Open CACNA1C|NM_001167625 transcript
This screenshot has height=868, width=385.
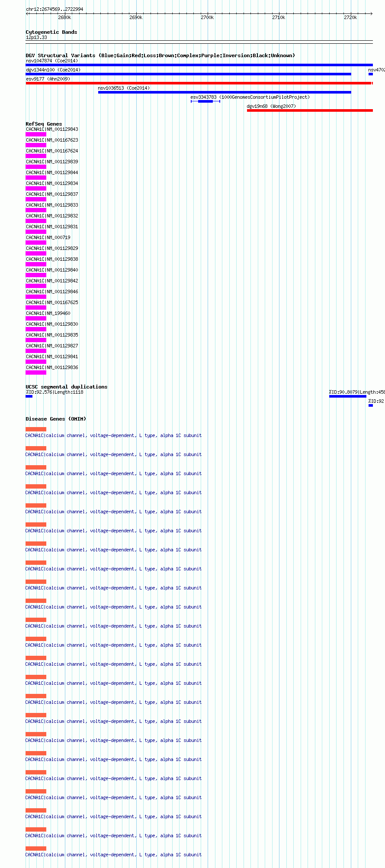point(52,302)
